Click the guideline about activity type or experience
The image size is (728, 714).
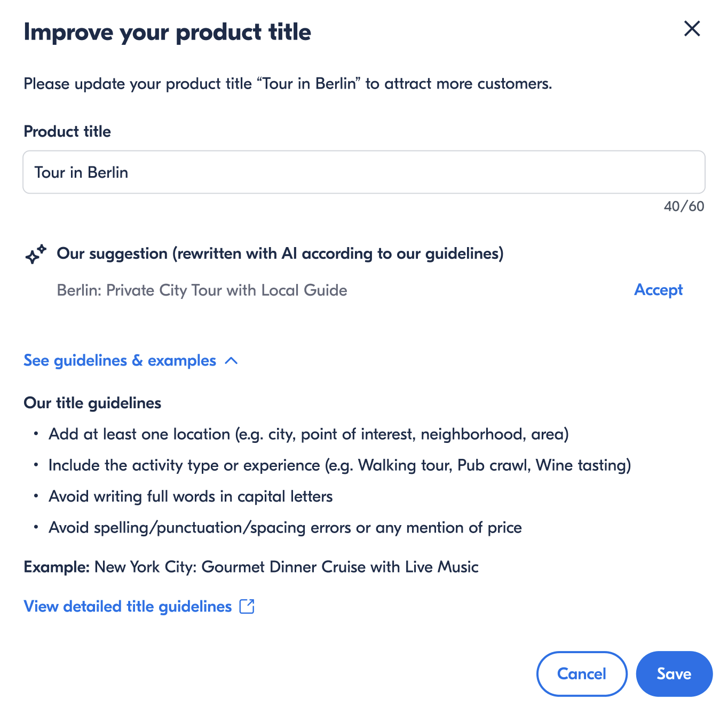[339, 465]
